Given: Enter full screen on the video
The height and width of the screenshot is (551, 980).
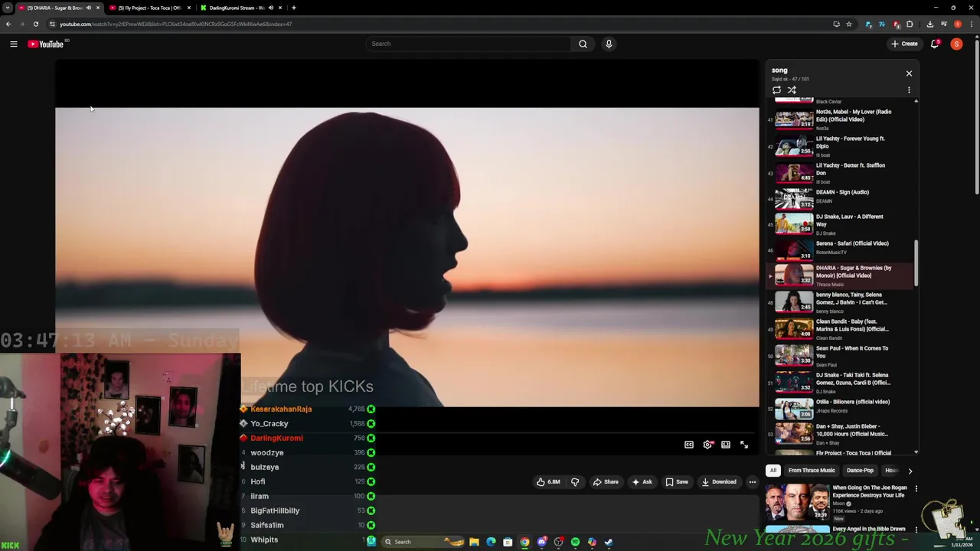Looking at the screenshot, I should [744, 445].
